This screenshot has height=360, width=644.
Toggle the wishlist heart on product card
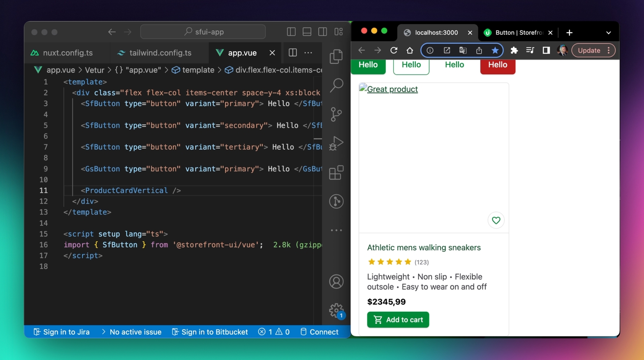(496, 220)
